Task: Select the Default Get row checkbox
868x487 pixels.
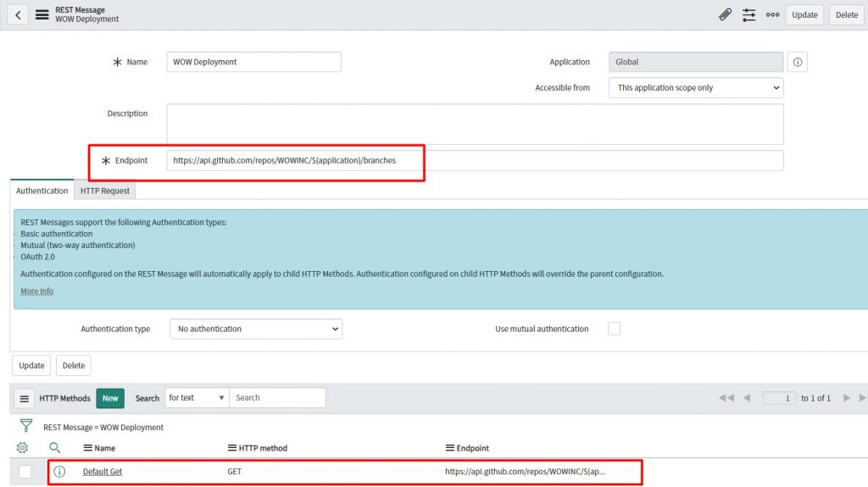Action: coord(25,472)
